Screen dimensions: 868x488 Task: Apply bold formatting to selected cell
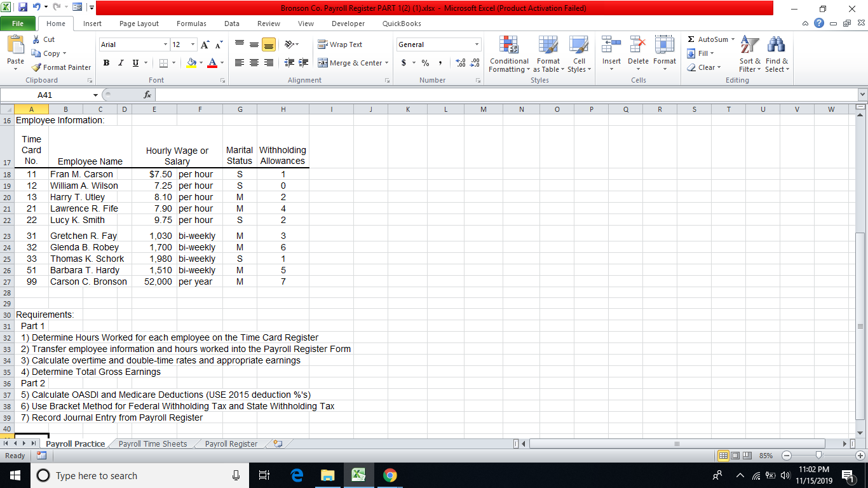[x=106, y=63]
